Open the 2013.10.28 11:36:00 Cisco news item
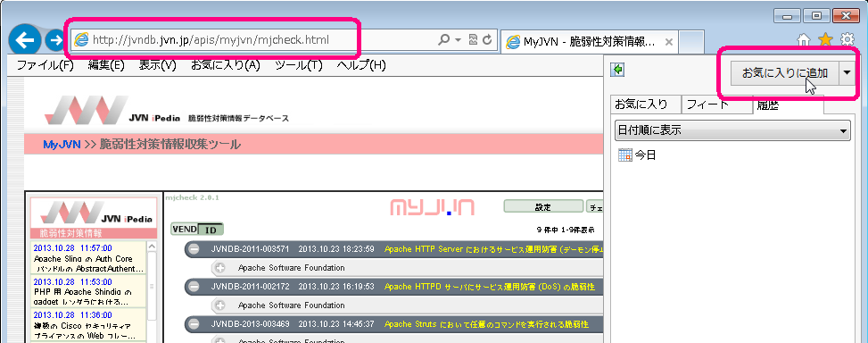Viewport: 868px width, 343px height. (87, 325)
